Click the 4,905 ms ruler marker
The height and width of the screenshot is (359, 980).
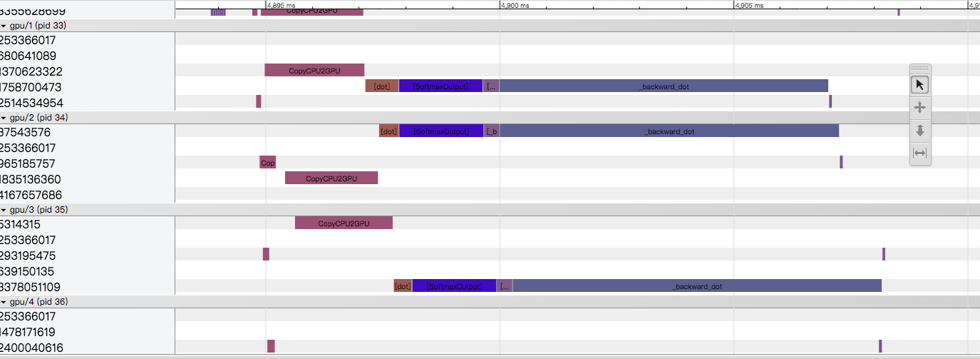pyautogui.click(x=749, y=5)
